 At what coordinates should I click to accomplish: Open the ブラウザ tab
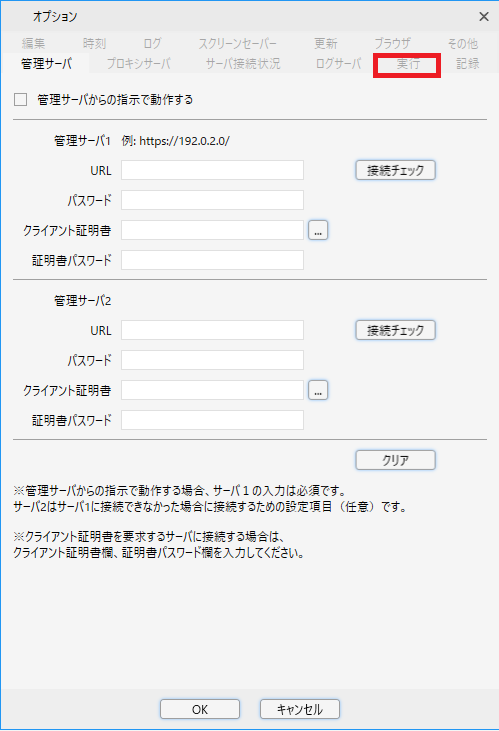(x=392, y=44)
